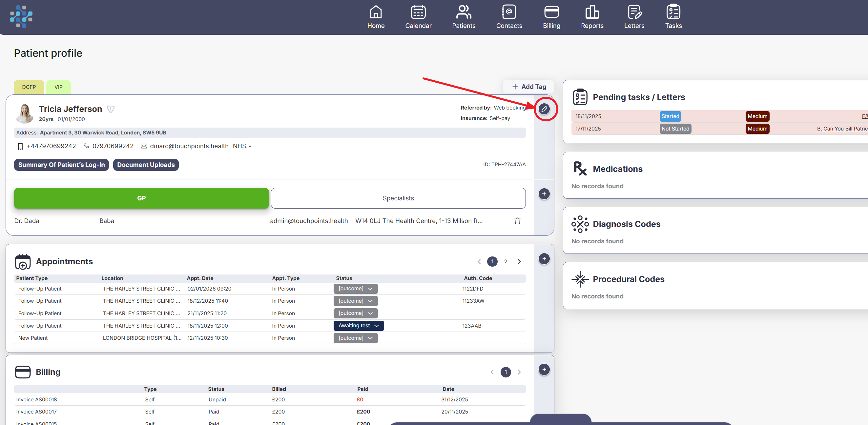Add billing entry using plus icon
The width and height of the screenshot is (868, 425).
544,370
